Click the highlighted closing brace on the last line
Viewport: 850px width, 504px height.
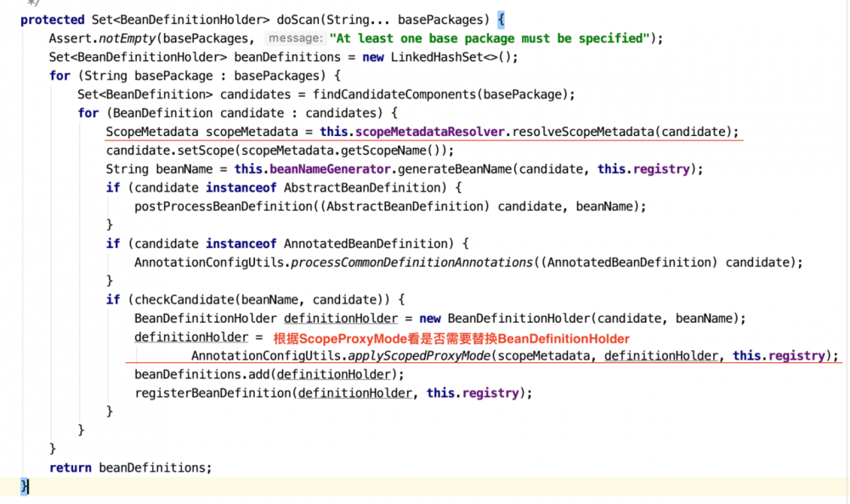point(25,487)
